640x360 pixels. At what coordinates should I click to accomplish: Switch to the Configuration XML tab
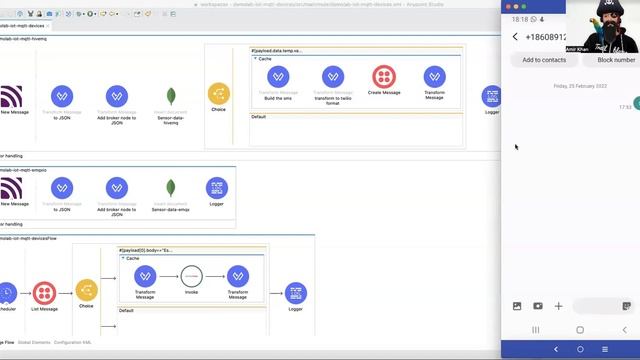pos(73,342)
